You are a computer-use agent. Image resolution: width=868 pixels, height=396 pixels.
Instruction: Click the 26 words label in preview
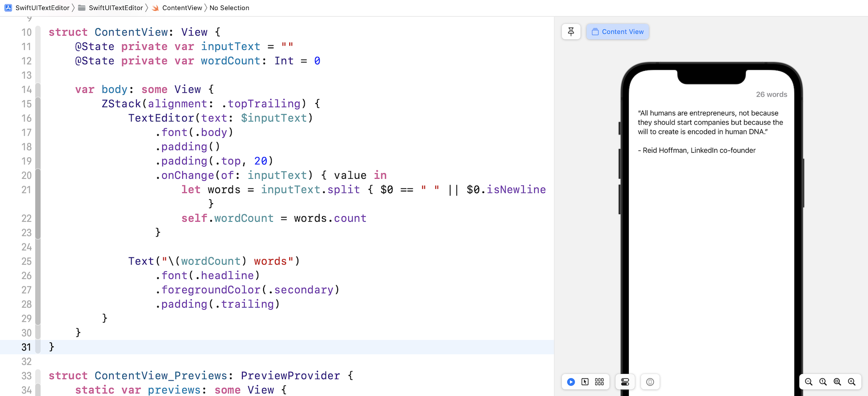point(771,94)
